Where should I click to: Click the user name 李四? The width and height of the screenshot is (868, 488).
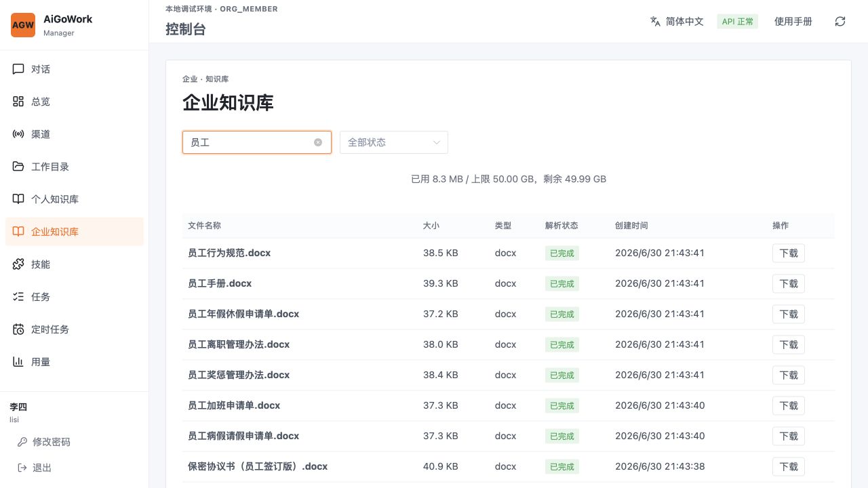click(x=18, y=407)
